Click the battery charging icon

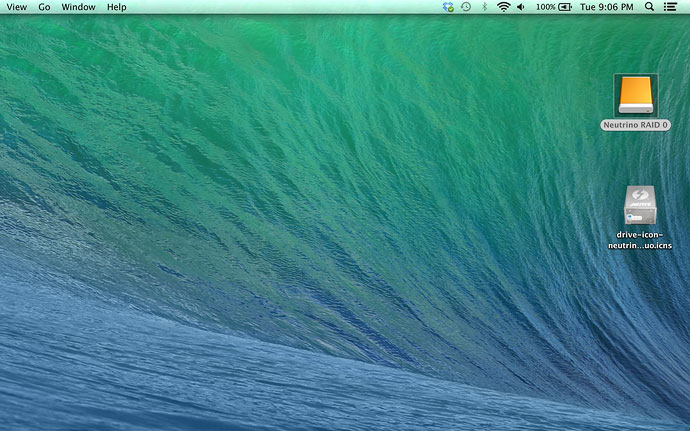point(566,7)
